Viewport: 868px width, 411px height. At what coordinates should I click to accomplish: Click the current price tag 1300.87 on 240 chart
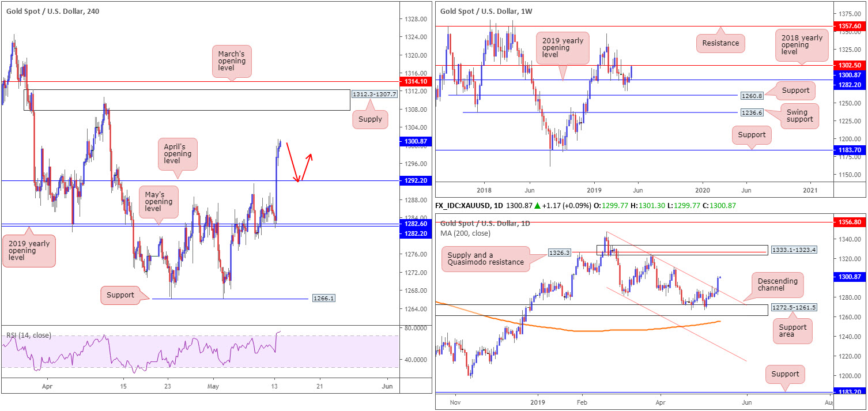(x=415, y=141)
